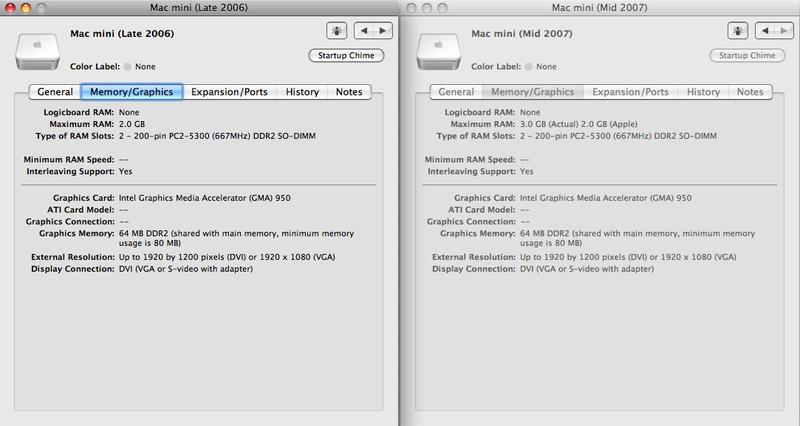800x426 pixels.
Task: Go to next model in Late 2006 window
Action: [383, 31]
